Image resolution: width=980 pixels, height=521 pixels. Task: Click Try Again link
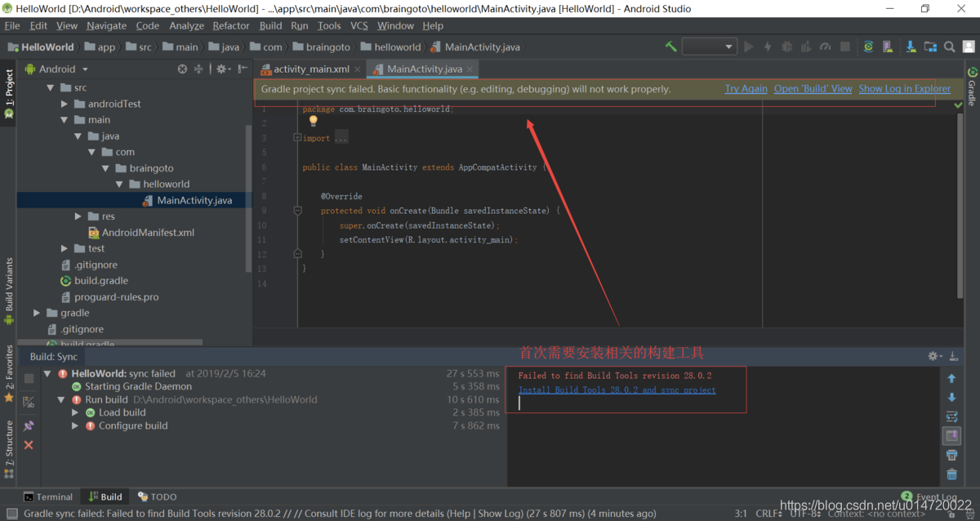coord(746,89)
